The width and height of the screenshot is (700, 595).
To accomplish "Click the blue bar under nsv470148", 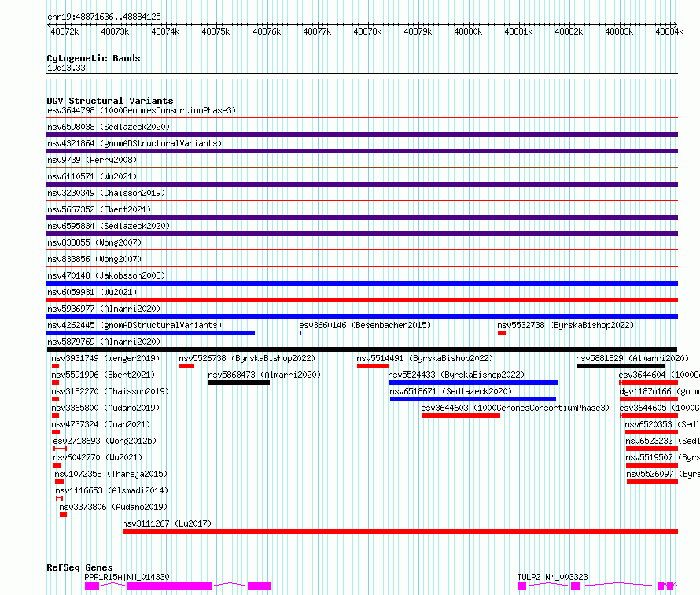I will click(x=362, y=283).
